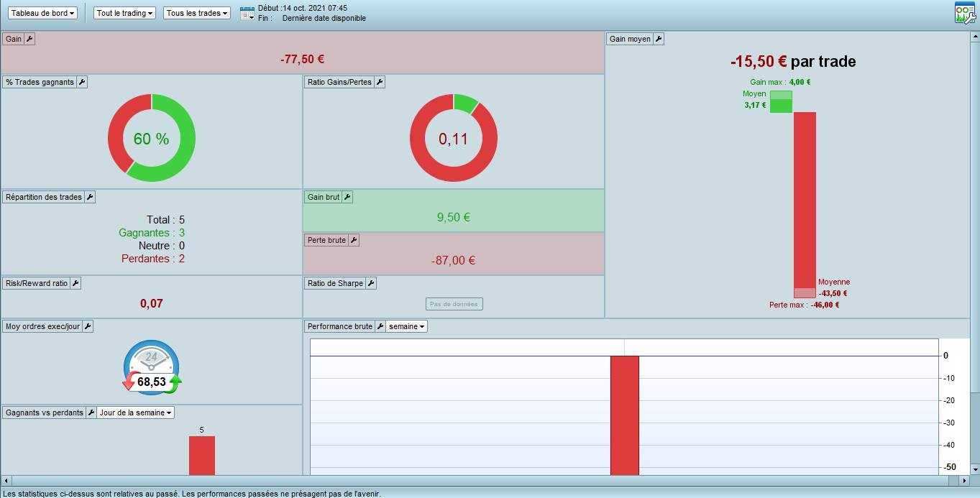Viewport: 980px width, 498px height.
Task: Open the Tableau de bord dropdown
Action: 43,13
